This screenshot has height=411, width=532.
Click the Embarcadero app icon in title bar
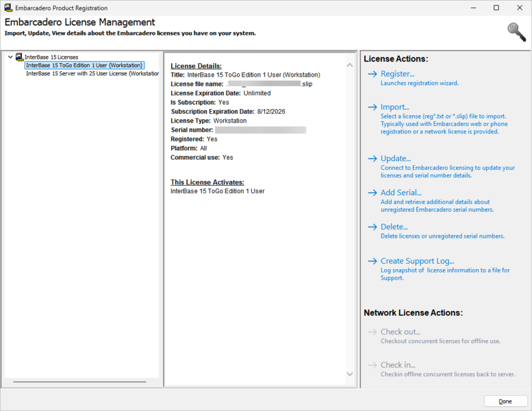[x=8, y=8]
